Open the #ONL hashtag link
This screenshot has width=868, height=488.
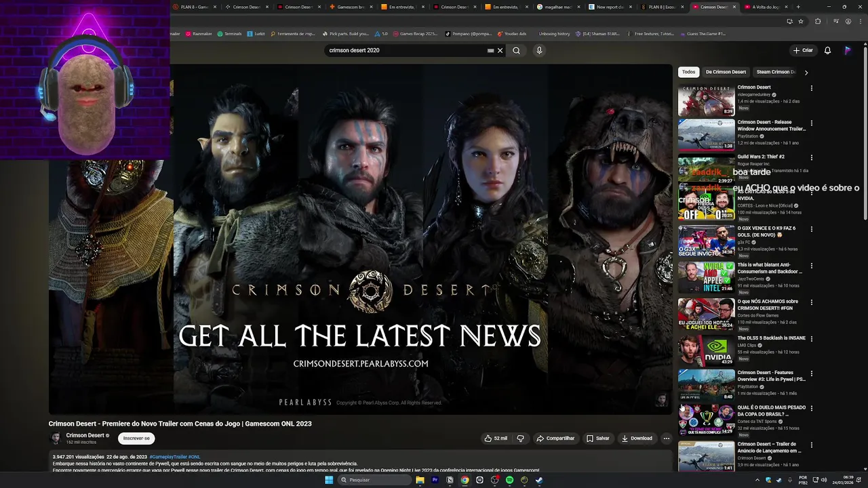(x=194, y=457)
